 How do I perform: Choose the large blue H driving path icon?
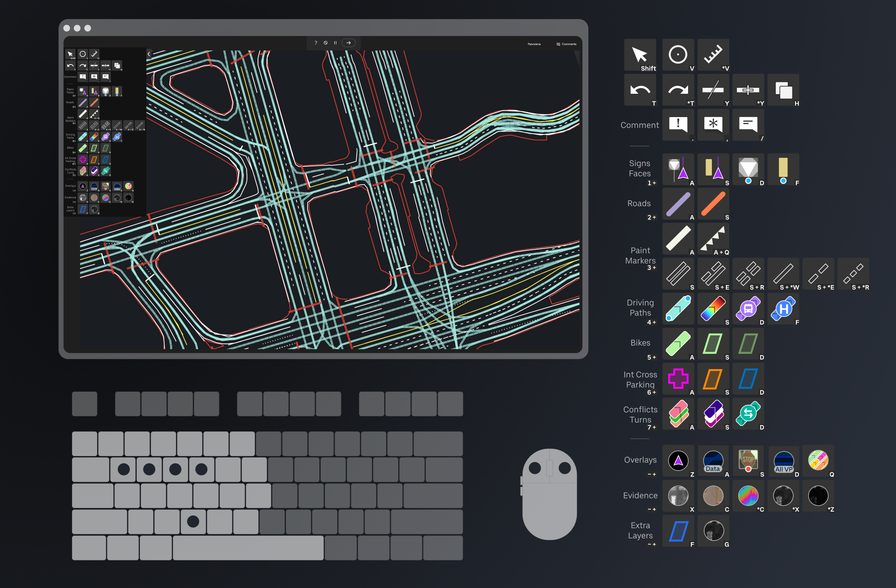[783, 309]
